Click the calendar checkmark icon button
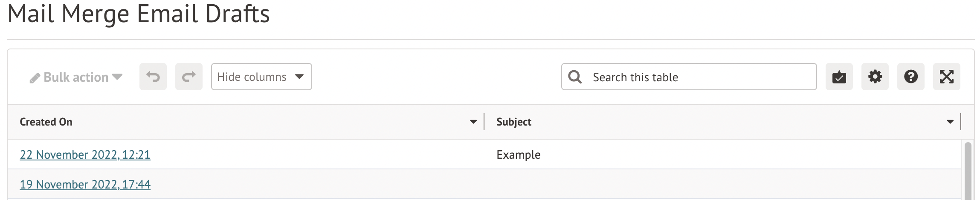This screenshot has width=980, height=200. point(839,77)
